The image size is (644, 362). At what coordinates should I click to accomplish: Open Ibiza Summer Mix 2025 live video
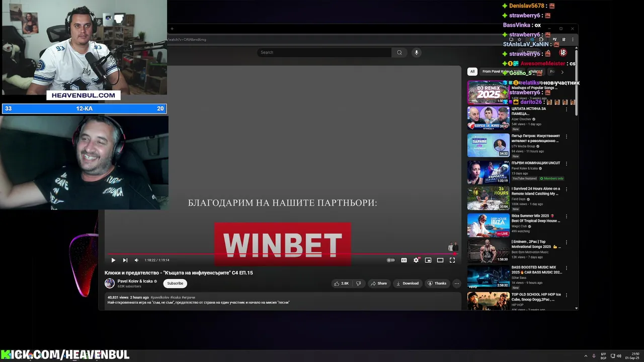pyautogui.click(x=489, y=225)
